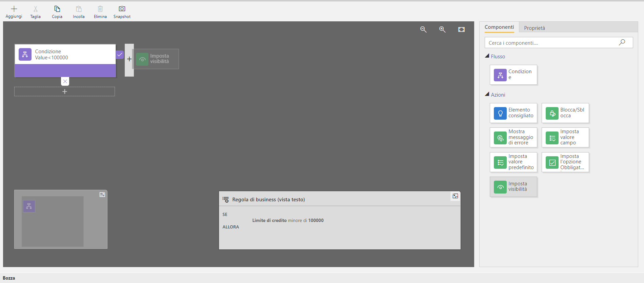
Task: Select Imposta valore predefinito component
Action: [x=514, y=162]
